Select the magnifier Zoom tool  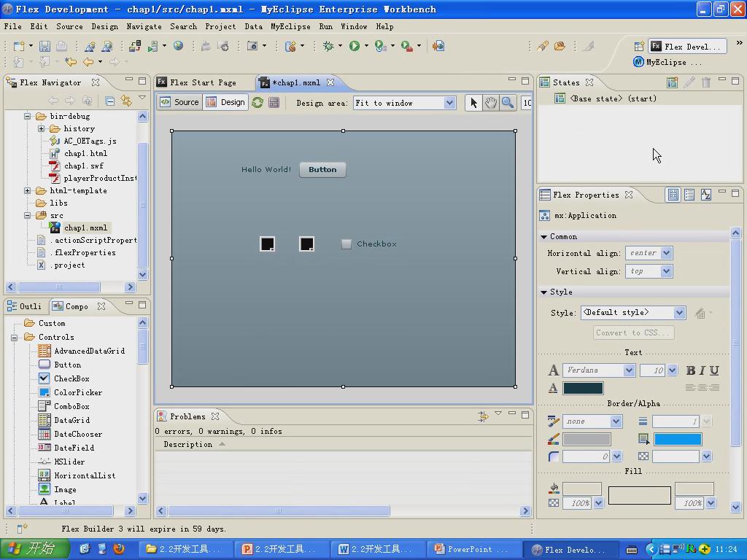pyautogui.click(x=508, y=103)
